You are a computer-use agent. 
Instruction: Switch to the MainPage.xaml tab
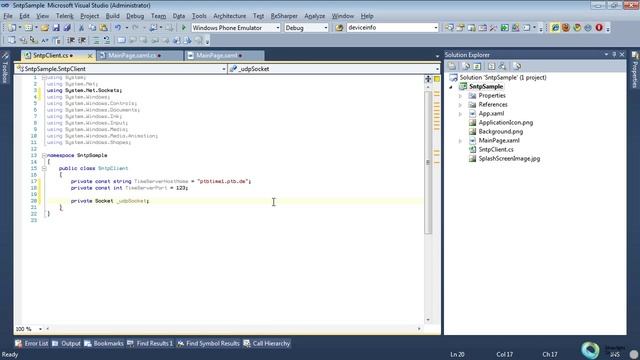point(224,56)
